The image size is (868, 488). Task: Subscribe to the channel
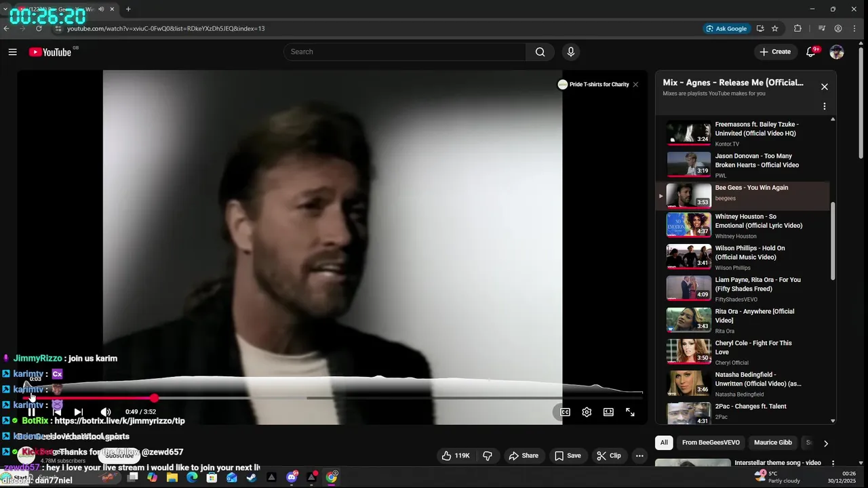click(119, 455)
